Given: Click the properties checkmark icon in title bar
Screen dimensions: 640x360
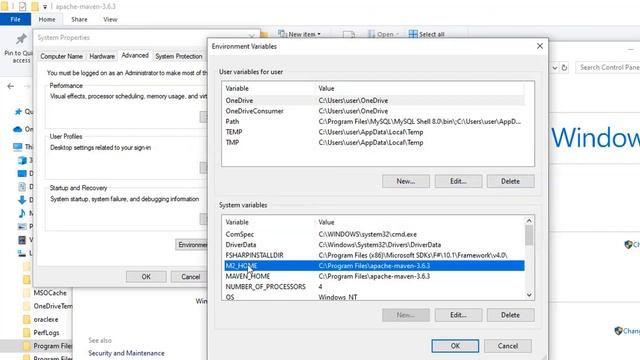Looking at the screenshot, I should tap(22, 7).
